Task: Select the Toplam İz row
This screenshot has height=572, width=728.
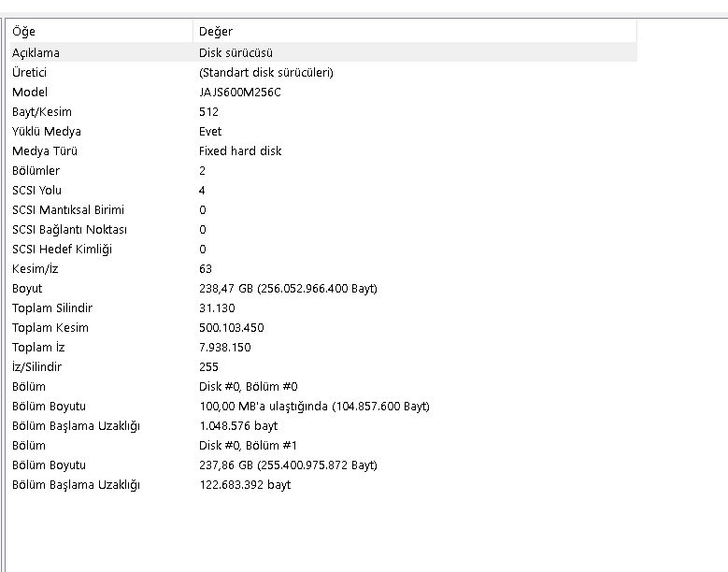Action: pos(323,348)
